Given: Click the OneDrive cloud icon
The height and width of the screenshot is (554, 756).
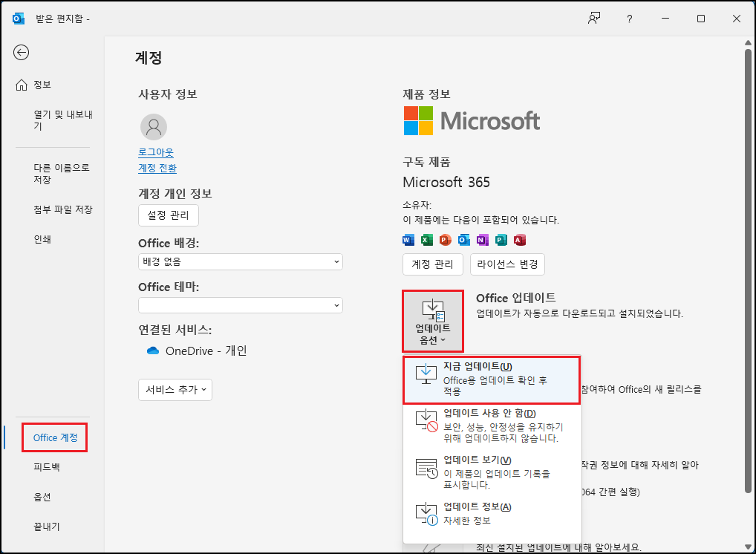Looking at the screenshot, I should (153, 351).
